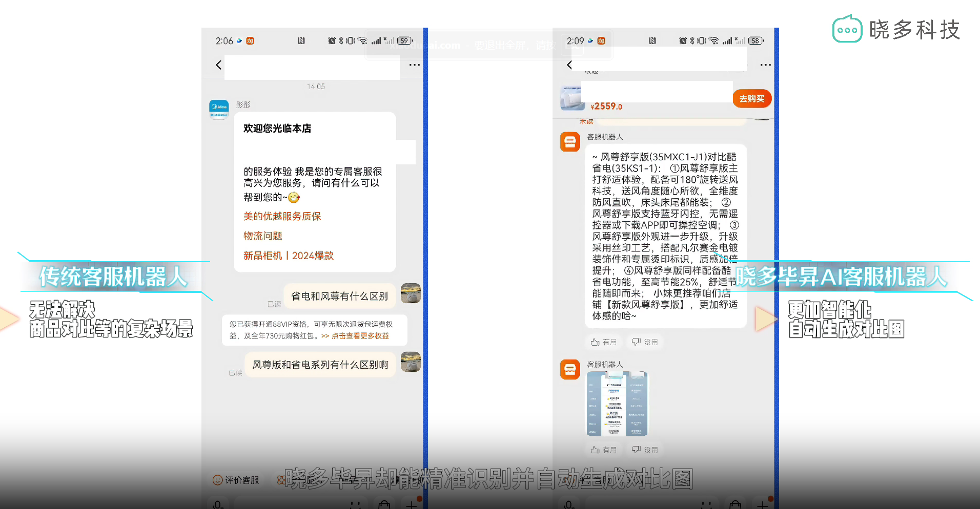Tap robot avatar above the comparison image
Screen dimensions: 980x509
pyautogui.click(x=570, y=369)
